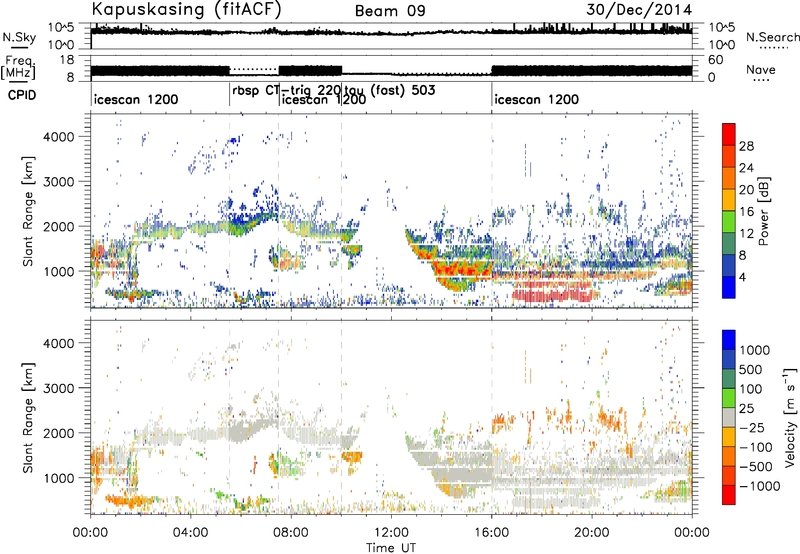The width and height of the screenshot is (800, 554).
Task: Click the 4000 tick on power panel
Action: [x=58, y=137]
